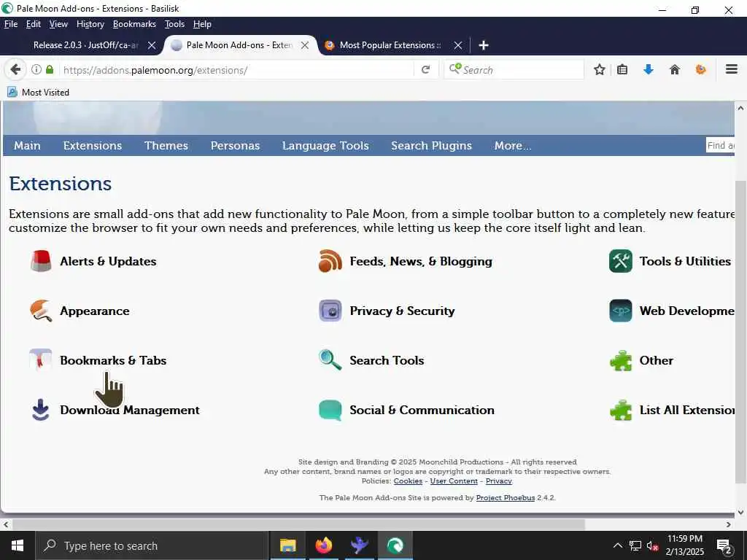
Task: Open the hamburger menu button
Action: coord(731,69)
